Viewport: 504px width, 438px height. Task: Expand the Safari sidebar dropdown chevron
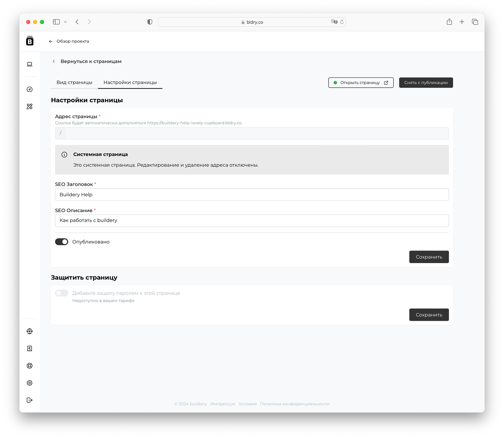click(x=66, y=22)
